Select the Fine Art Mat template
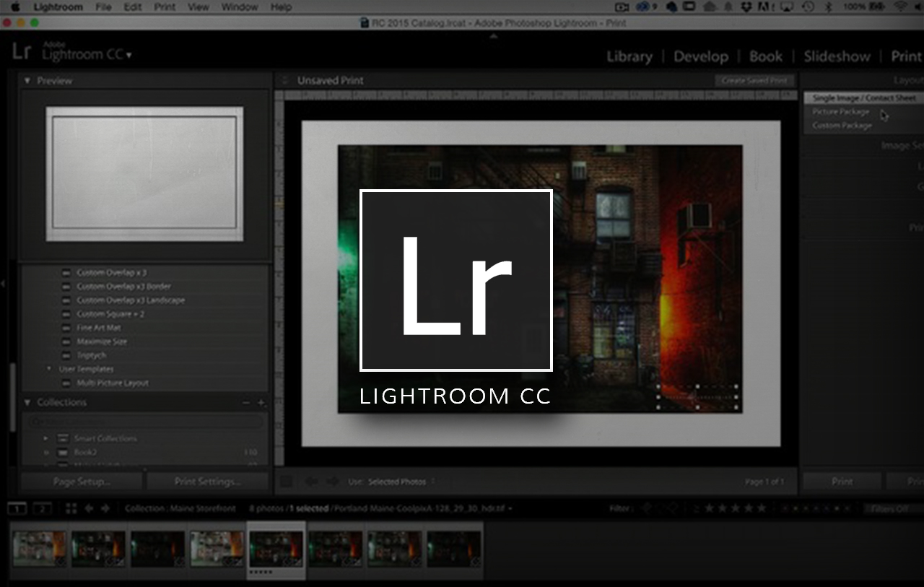This screenshot has height=587, width=924. tap(99, 328)
